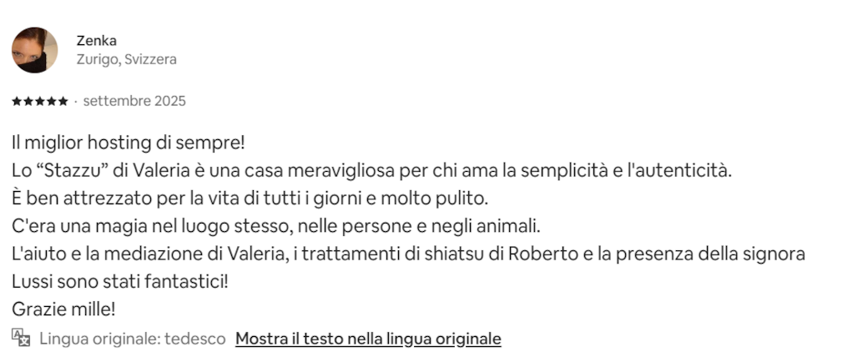Click Zenka's profile avatar photo
This screenshot has height=362, width=868.
(x=34, y=50)
